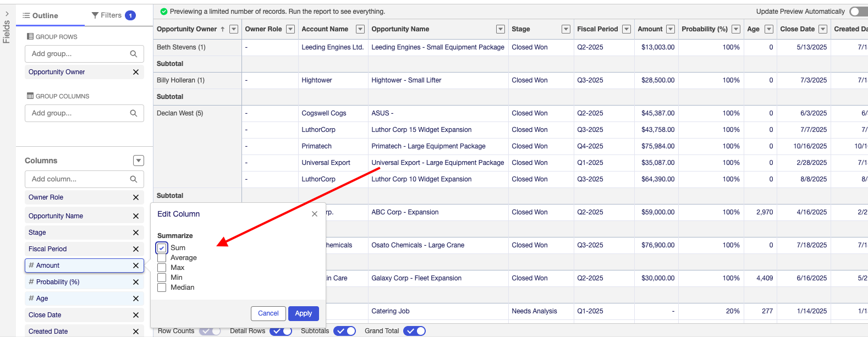
Task: Toggle the Row Counts switch
Action: (x=210, y=331)
